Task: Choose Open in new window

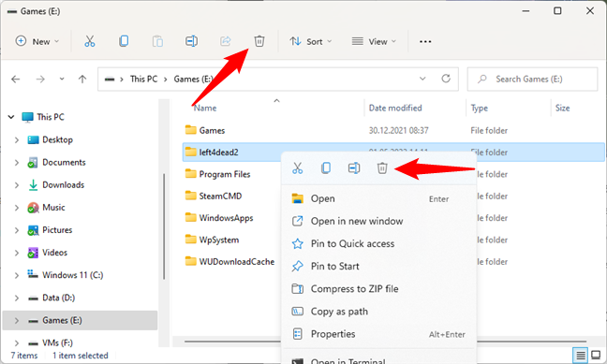Action: (x=378, y=221)
